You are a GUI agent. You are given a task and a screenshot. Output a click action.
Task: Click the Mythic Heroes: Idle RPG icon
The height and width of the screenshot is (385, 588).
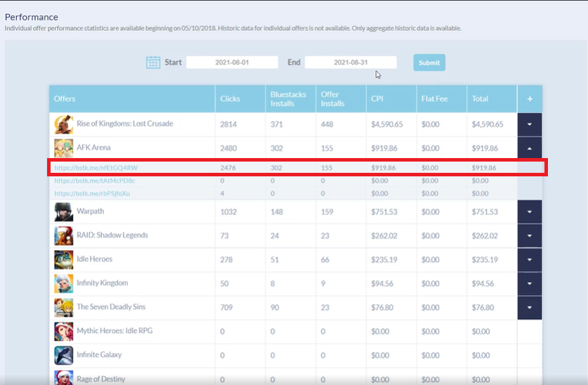[64, 332]
